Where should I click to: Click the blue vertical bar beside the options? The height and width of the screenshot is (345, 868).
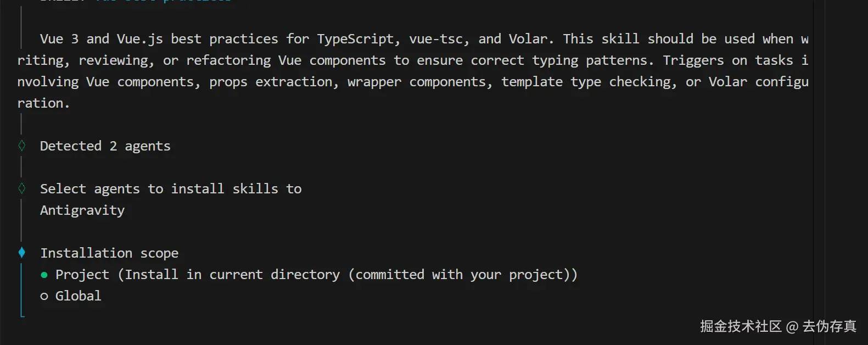pyautogui.click(x=21, y=286)
